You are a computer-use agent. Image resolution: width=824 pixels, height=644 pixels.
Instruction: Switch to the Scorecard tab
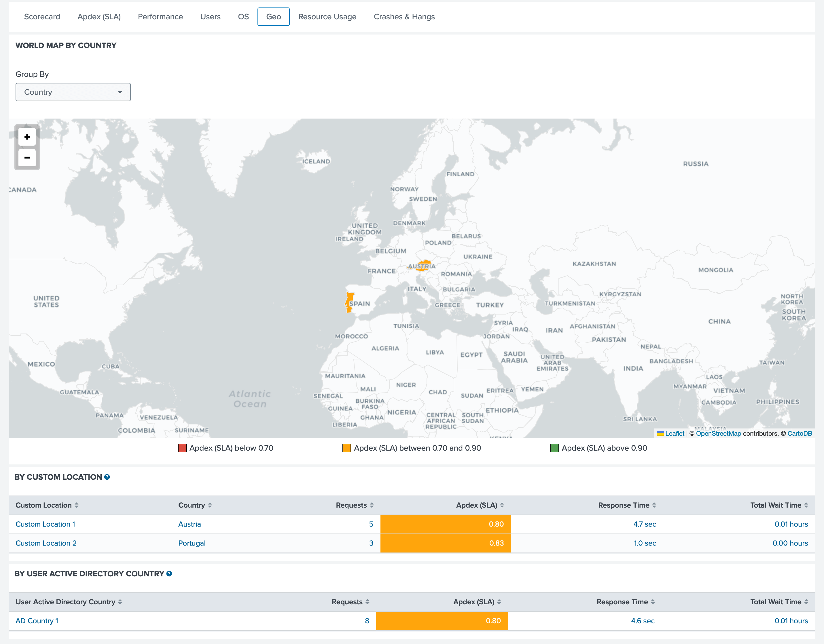coord(42,17)
